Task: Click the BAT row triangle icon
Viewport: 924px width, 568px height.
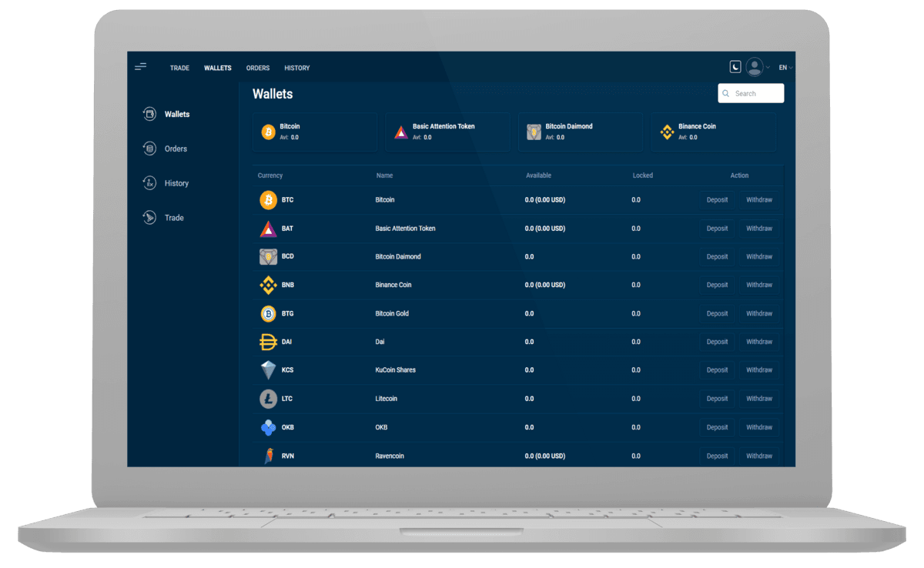Action: pos(268,229)
